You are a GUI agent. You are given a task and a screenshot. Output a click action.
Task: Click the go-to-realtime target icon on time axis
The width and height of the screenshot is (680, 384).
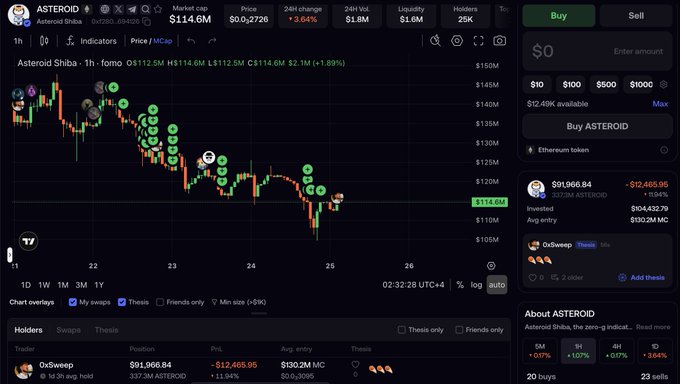click(x=491, y=266)
